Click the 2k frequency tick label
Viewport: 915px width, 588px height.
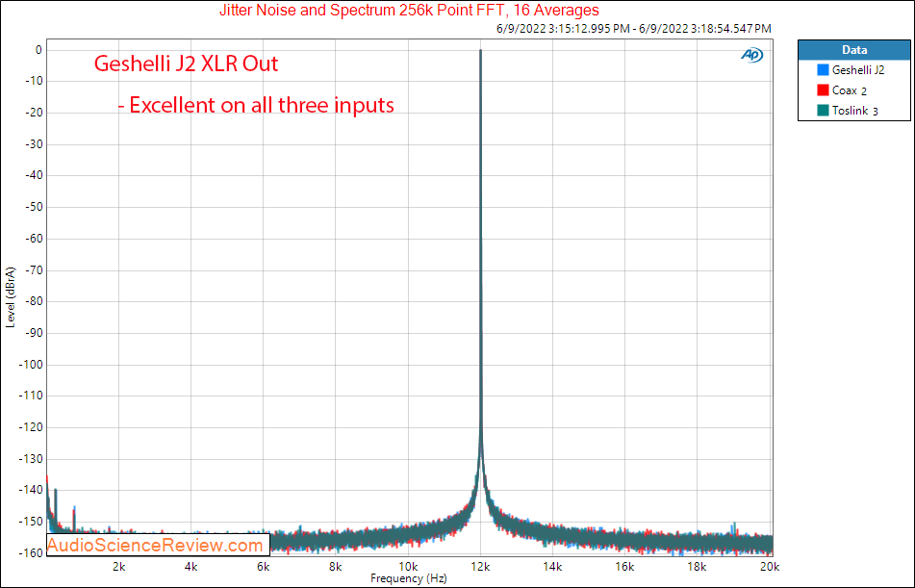[x=118, y=567]
